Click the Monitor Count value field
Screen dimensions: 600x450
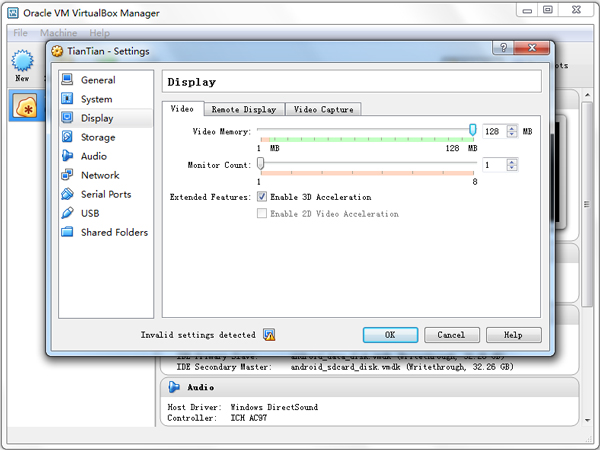[494, 165]
